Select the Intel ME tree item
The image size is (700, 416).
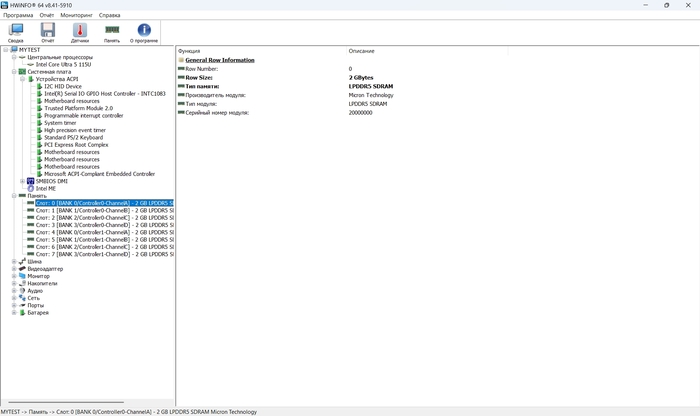[x=45, y=188]
